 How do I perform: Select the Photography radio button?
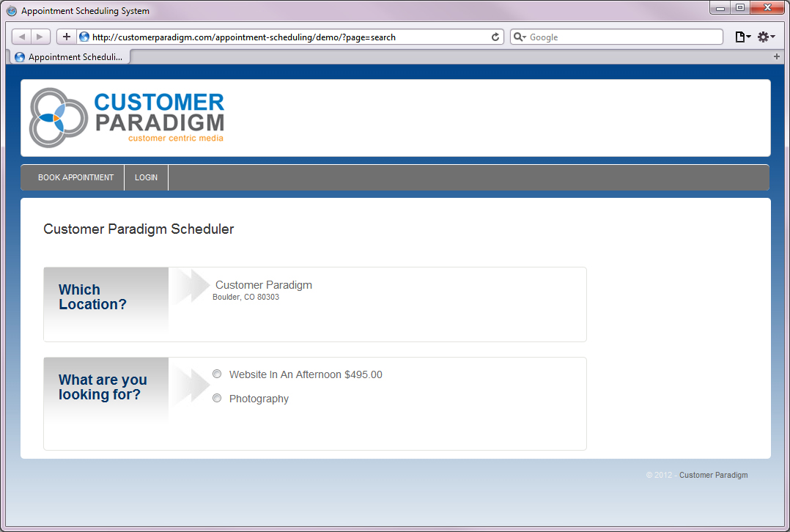pos(217,398)
